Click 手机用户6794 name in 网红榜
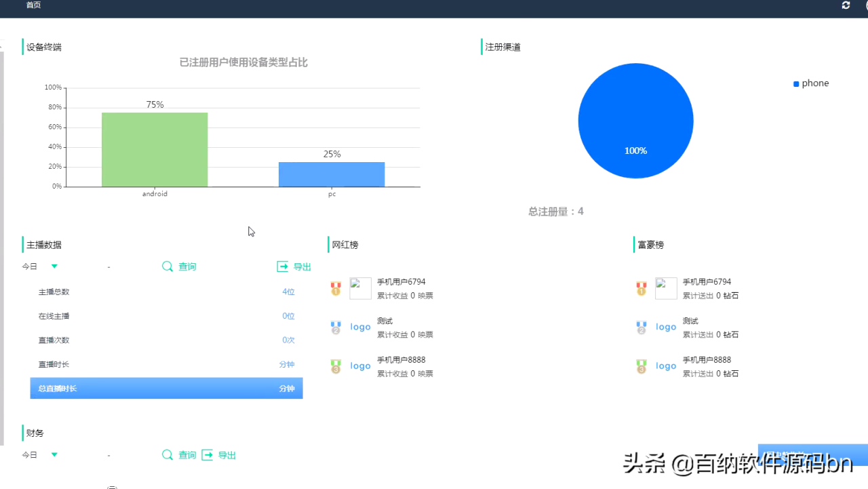 (x=401, y=282)
